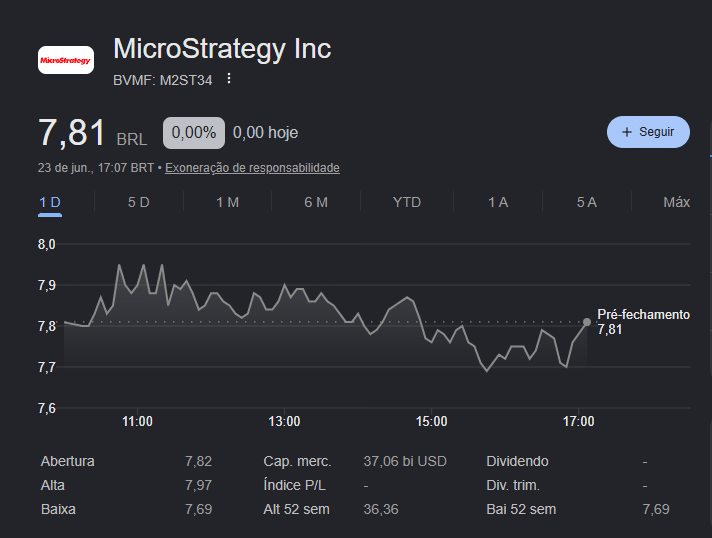Switch to the 5 D range tab
The height and width of the screenshot is (538, 712).
point(138,202)
